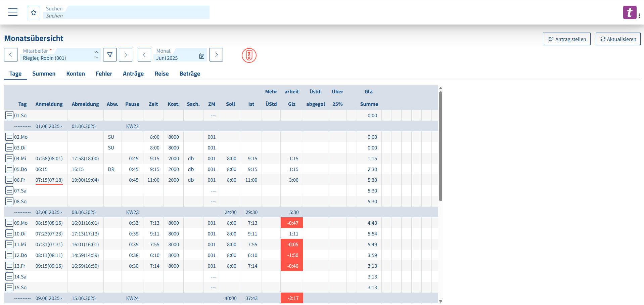The width and height of the screenshot is (644, 305).
Task: Open the hamburger main menu
Action: (13, 12)
